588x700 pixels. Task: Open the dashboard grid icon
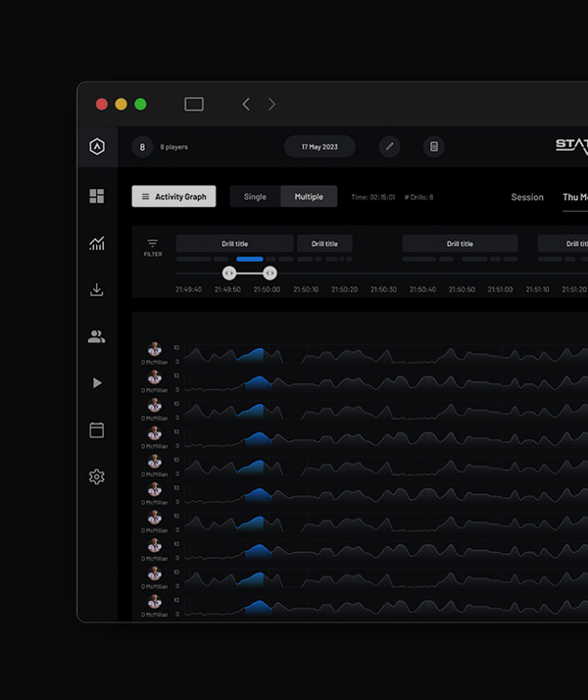tap(96, 196)
